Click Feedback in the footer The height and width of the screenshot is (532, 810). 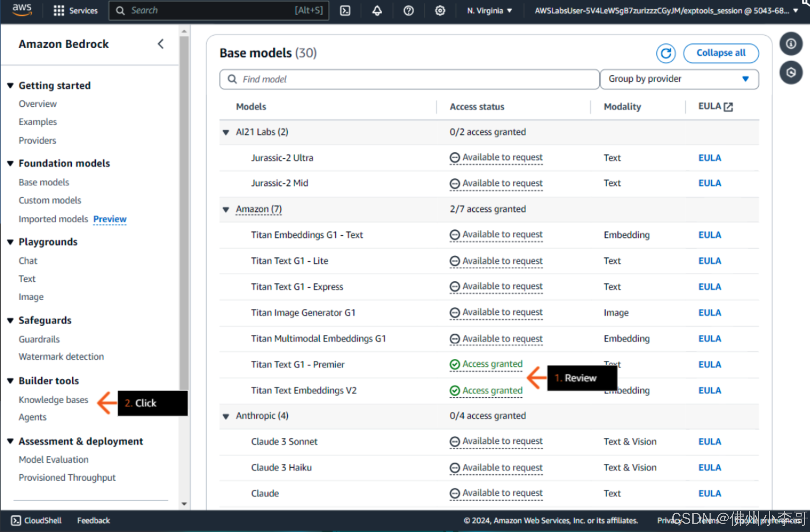click(94, 520)
